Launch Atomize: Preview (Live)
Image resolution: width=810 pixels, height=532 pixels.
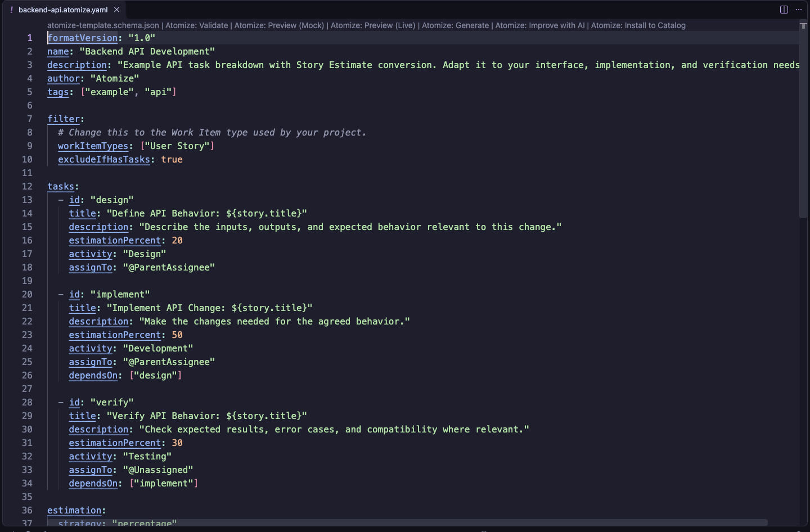point(373,25)
